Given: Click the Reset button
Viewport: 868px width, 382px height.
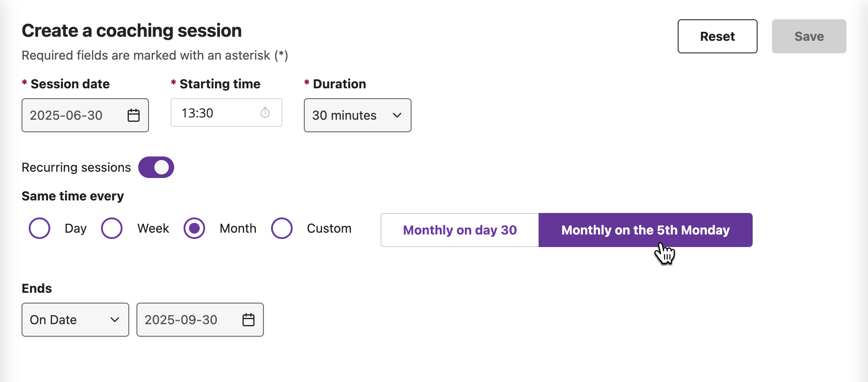Looking at the screenshot, I should click(717, 36).
